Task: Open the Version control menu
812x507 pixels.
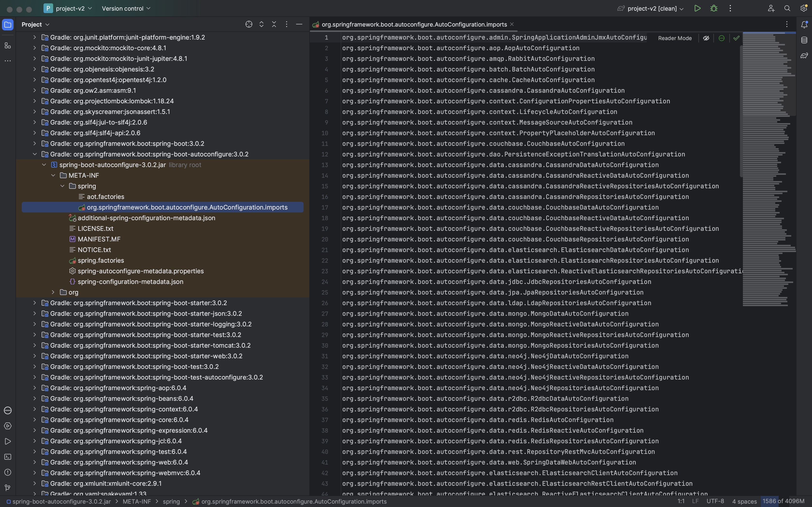Action: [x=126, y=9]
